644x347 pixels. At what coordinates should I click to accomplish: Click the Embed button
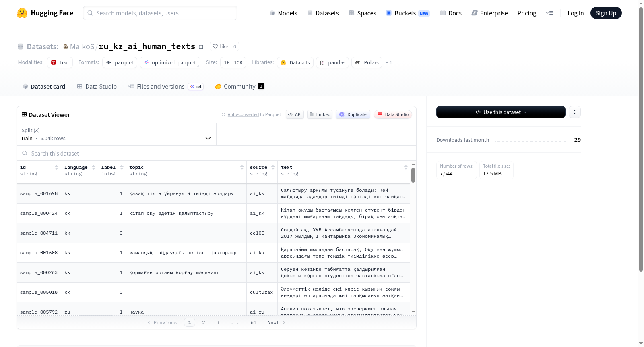click(320, 114)
